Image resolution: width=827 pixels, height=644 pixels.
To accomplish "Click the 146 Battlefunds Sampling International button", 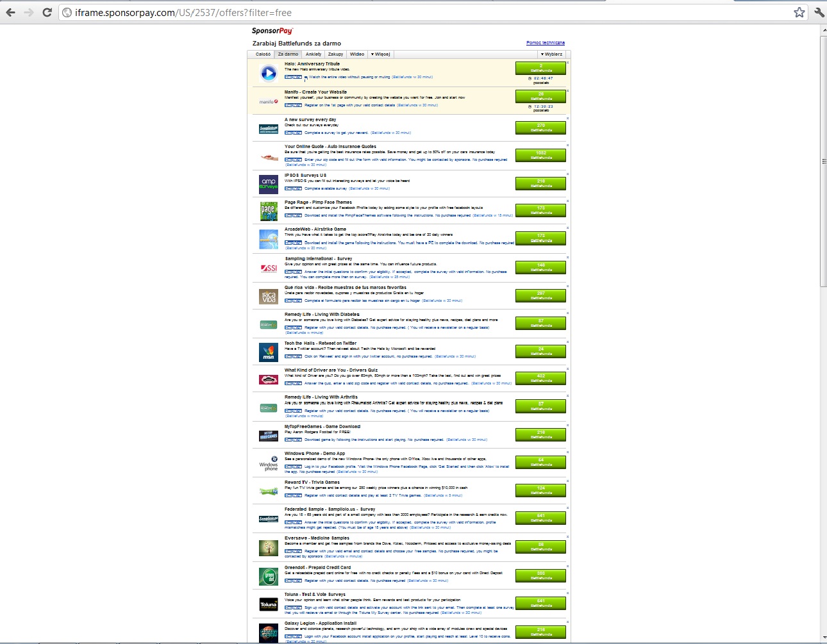I will (x=540, y=267).
